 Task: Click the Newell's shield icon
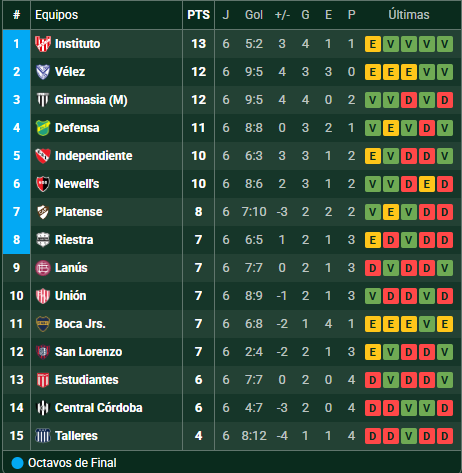[43, 184]
